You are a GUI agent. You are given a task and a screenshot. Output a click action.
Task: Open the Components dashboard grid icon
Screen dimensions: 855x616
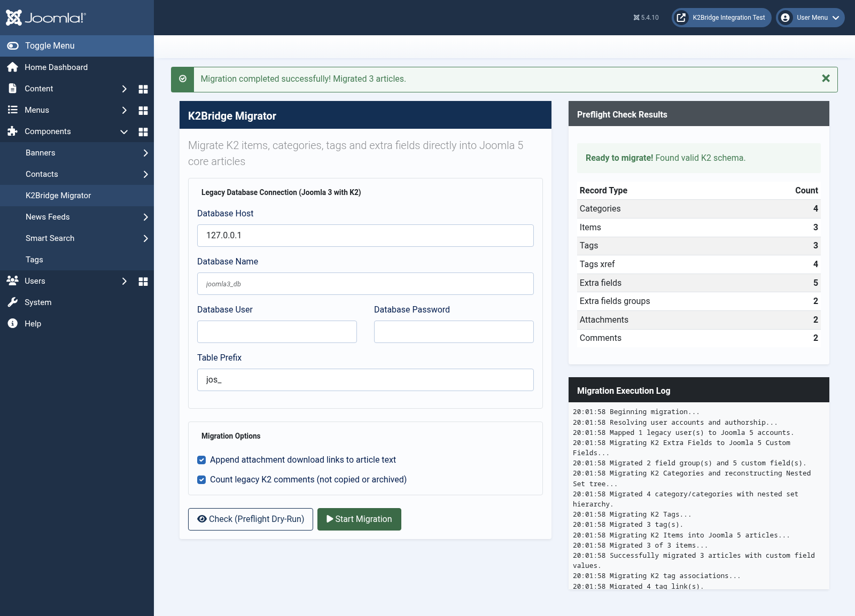click(x=143, y=132)
